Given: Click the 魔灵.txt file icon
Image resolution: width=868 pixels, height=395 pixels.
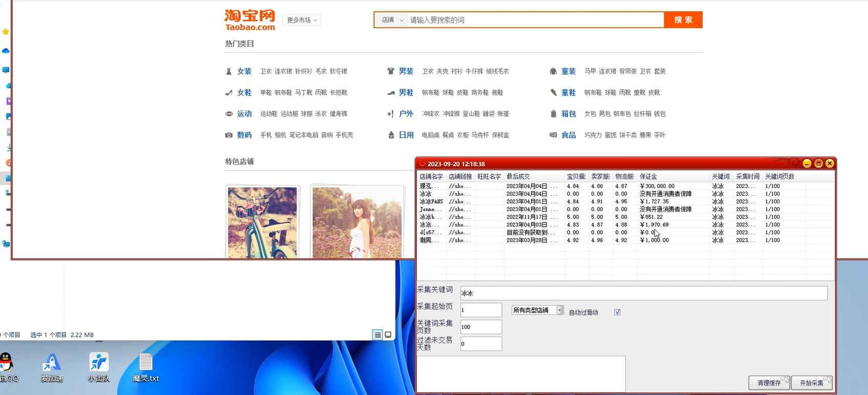Looking at the screenshot, I should (146, 364).
